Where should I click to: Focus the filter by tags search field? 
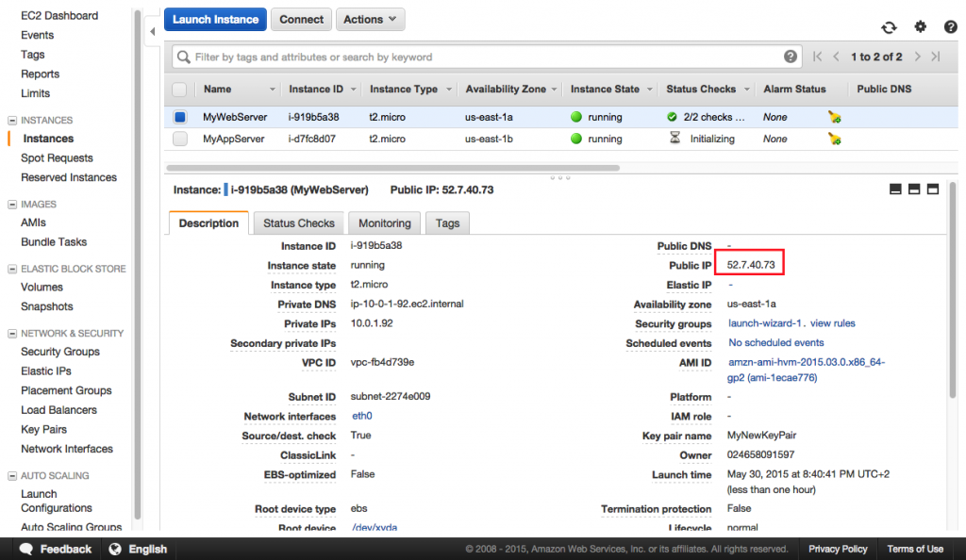[487, 58]
